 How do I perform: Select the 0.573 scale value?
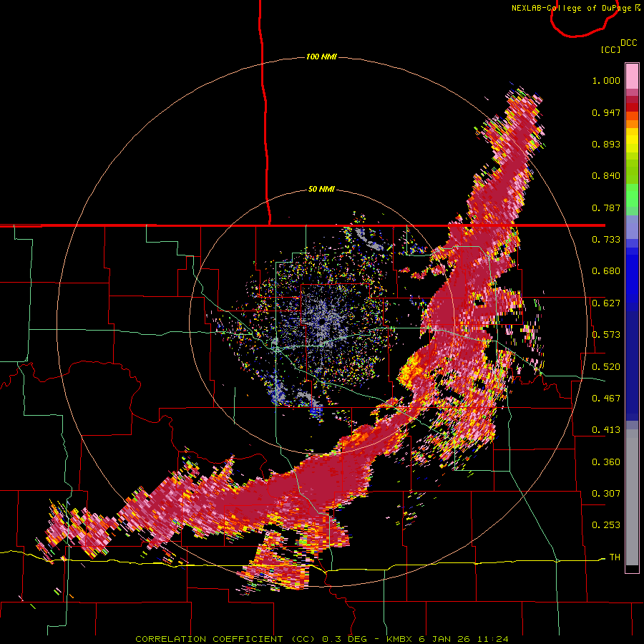606,335
